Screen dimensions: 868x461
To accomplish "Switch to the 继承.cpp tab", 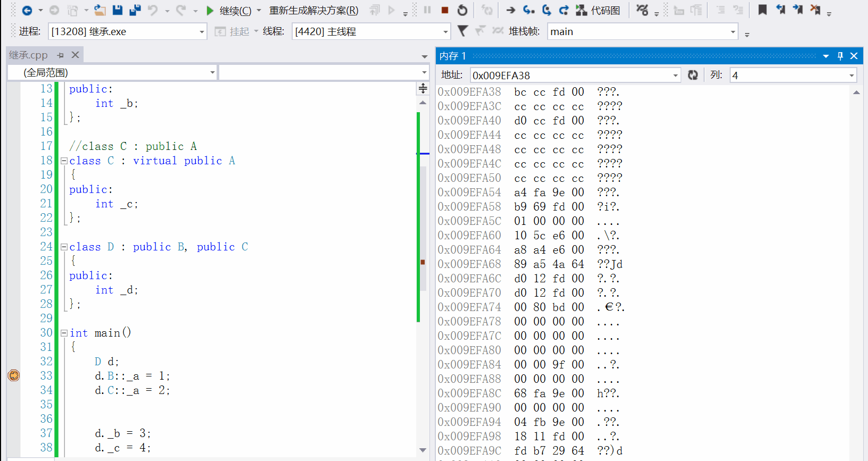I will (x=28, y=55).
